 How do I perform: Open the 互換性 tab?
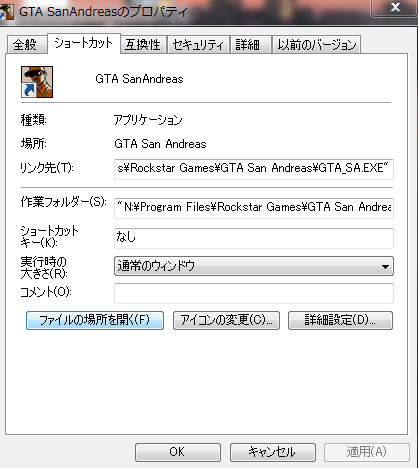pos(143,44)
